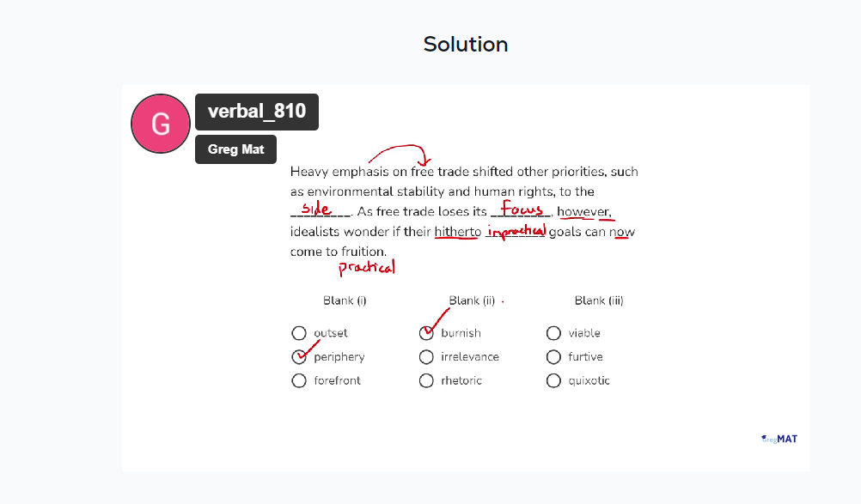
Task: Click the GregMAT logo
Action: click(x=779, y=439)
